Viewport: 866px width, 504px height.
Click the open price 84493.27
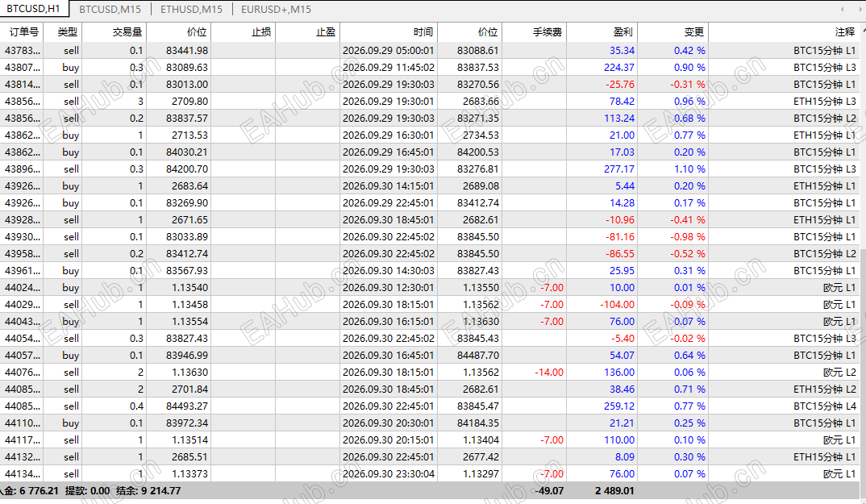click(187, 406)
